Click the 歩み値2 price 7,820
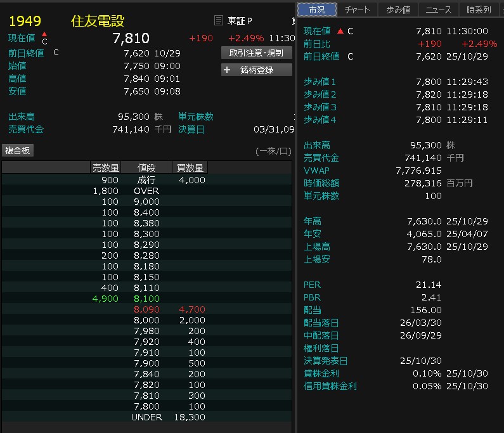Screen dimensions: 504x433 pos(429,94)
